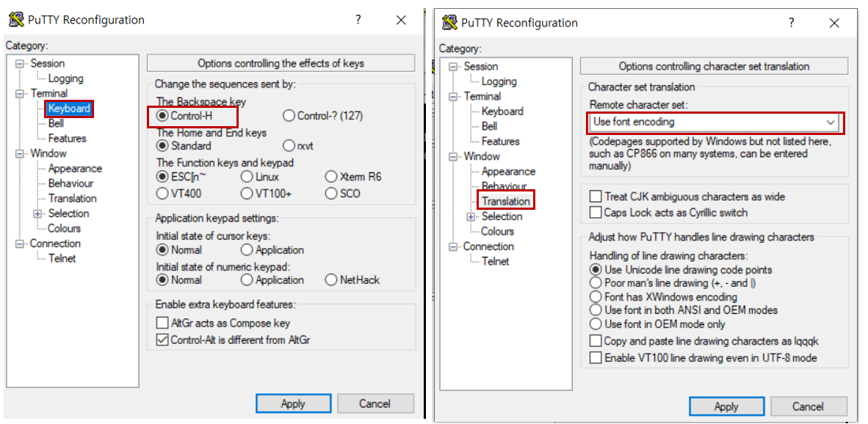Open Appearance category in the right window
Viewport: 868px width, 424px height.
(x=508, y=172)
